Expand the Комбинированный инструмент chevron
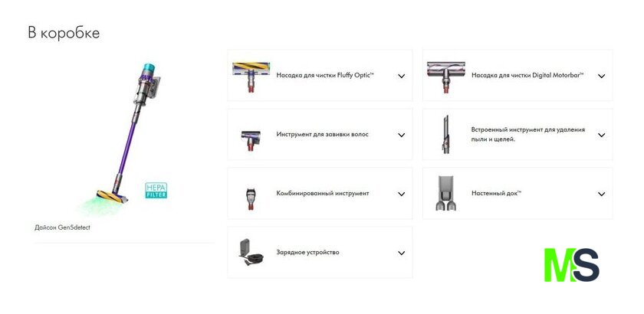The height and width of the screenshot is (314, 644). point(401,194)
